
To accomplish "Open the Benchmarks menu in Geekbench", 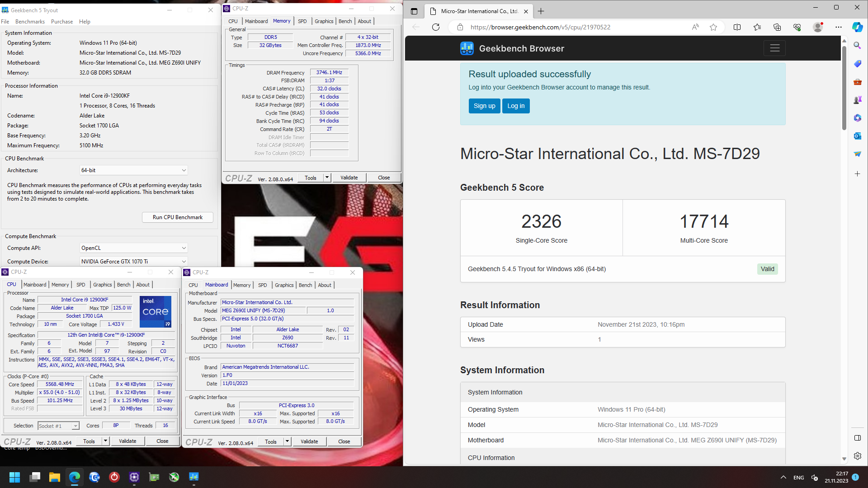I will click(x=30, y=22).
